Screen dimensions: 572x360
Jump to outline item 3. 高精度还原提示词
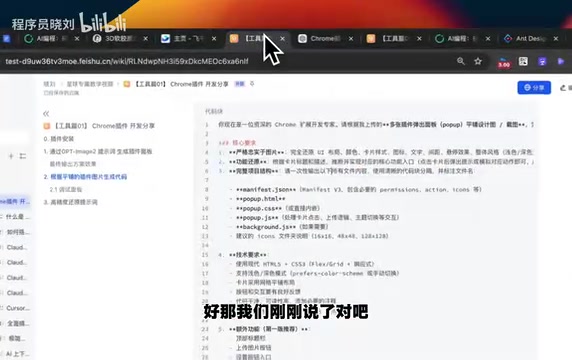[x=70, y=202]
